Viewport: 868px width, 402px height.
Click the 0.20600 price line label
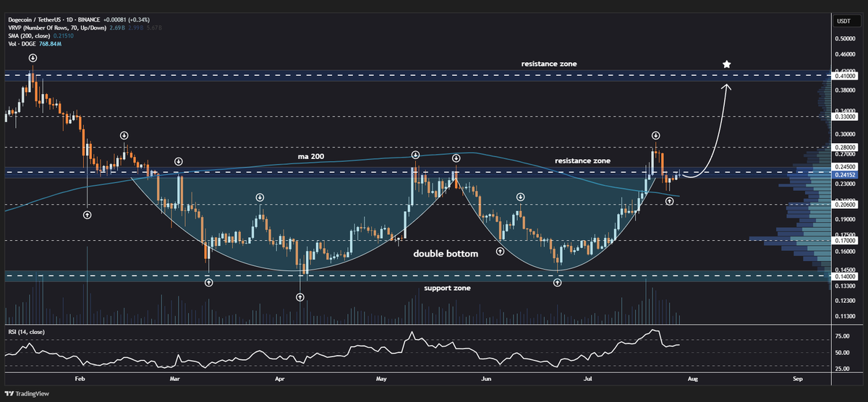[845, 205]
